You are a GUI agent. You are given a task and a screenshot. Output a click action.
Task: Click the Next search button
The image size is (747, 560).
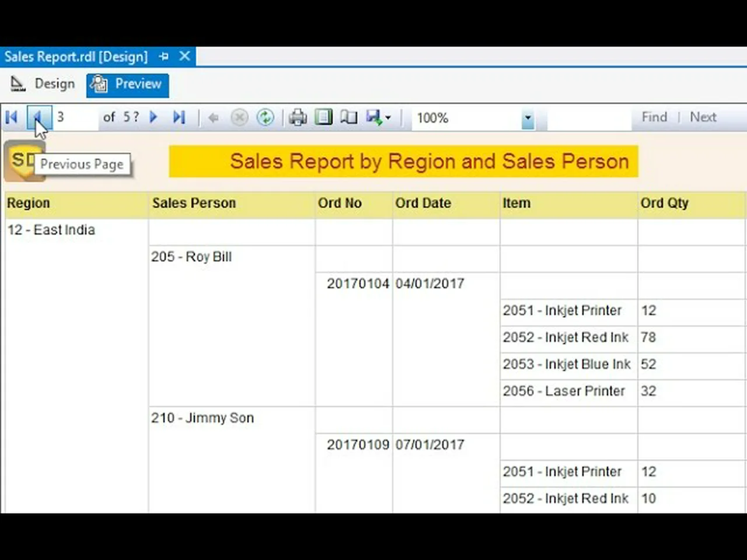point(703,117)
